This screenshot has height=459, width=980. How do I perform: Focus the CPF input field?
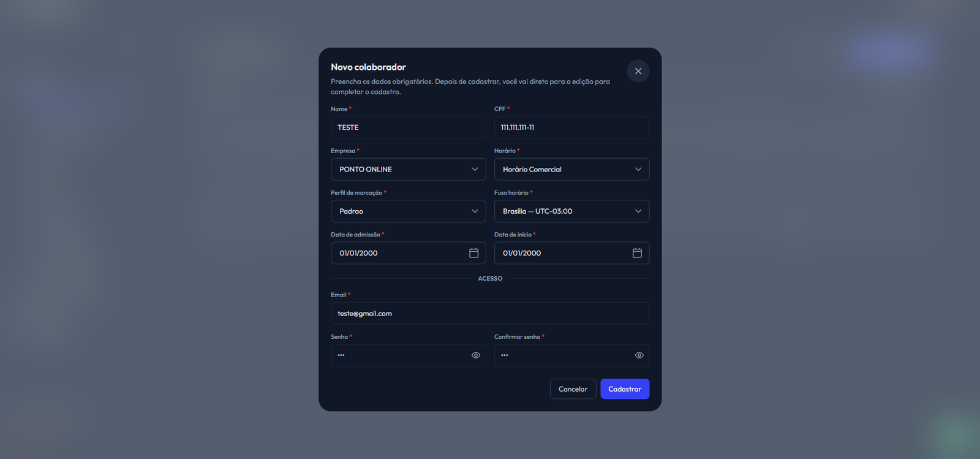[x=571, y=127]
